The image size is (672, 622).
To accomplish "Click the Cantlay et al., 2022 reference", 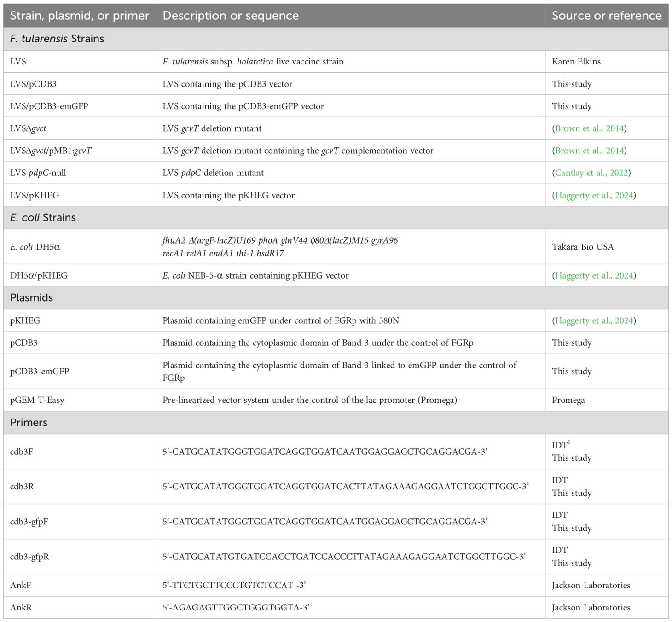I will (x=591, y=173).
